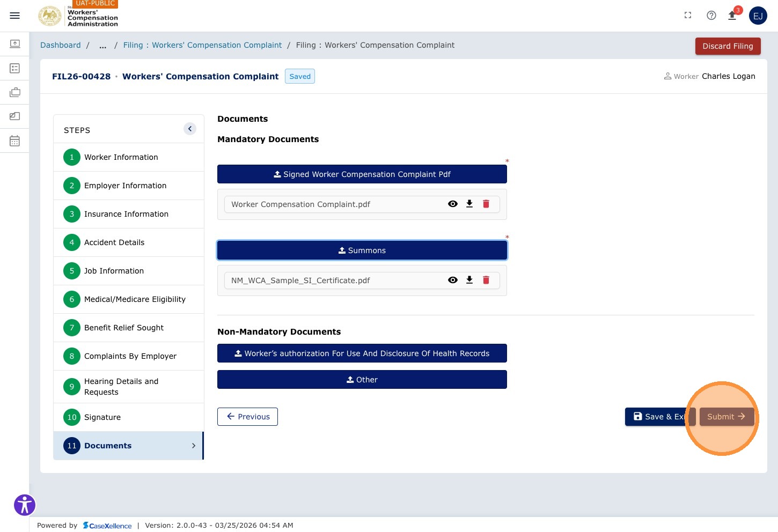Open the hamburger navigation menu
Viewport: 778px width, 532px height.
[x=14, y=16]
